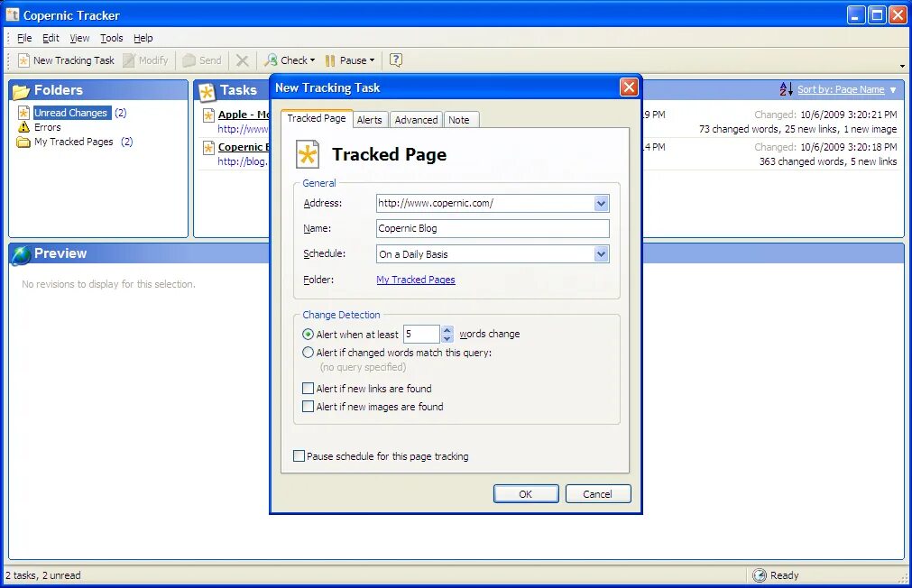Switch to the Advanced tab
This screenshot has width=912, height=588.
[x=416, y=120]
